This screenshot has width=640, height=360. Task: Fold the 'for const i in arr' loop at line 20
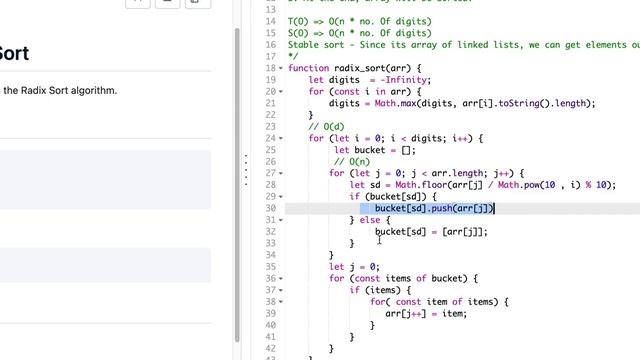(x=281, y=91)
